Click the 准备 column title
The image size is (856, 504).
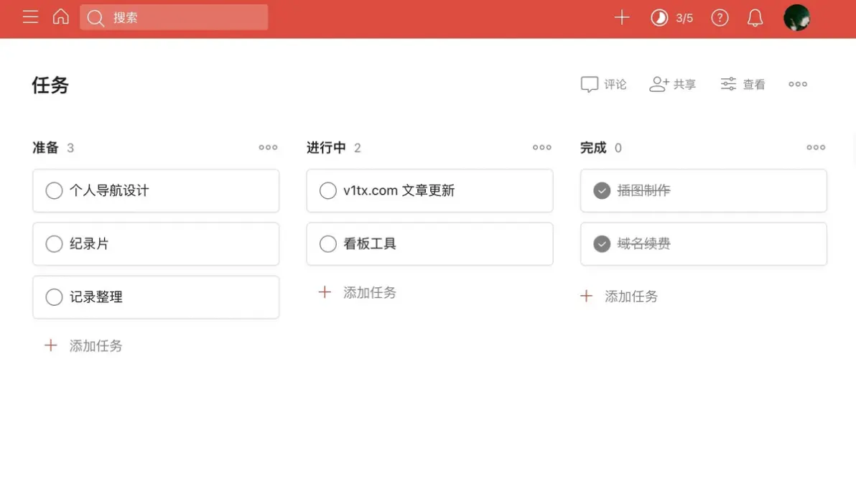click(x=45, y=148)
